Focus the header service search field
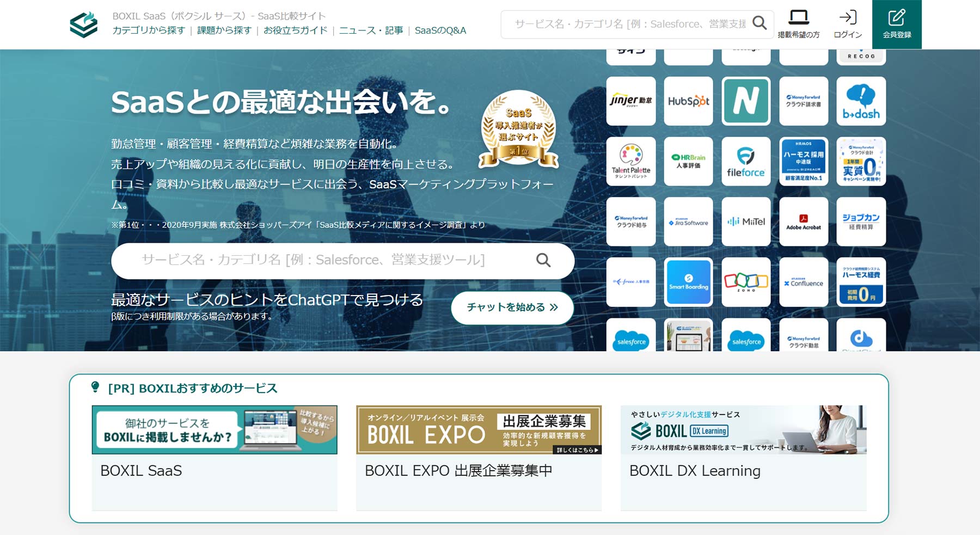This screenshot has height=535, width=980. (637, 24)
